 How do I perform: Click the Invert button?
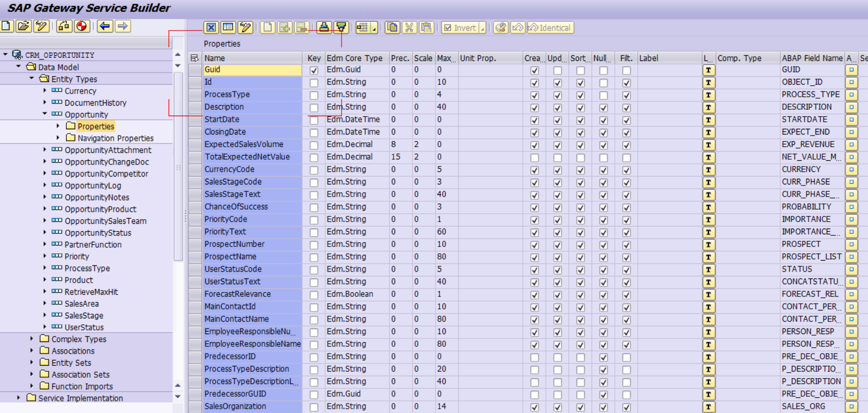[461, 28]
